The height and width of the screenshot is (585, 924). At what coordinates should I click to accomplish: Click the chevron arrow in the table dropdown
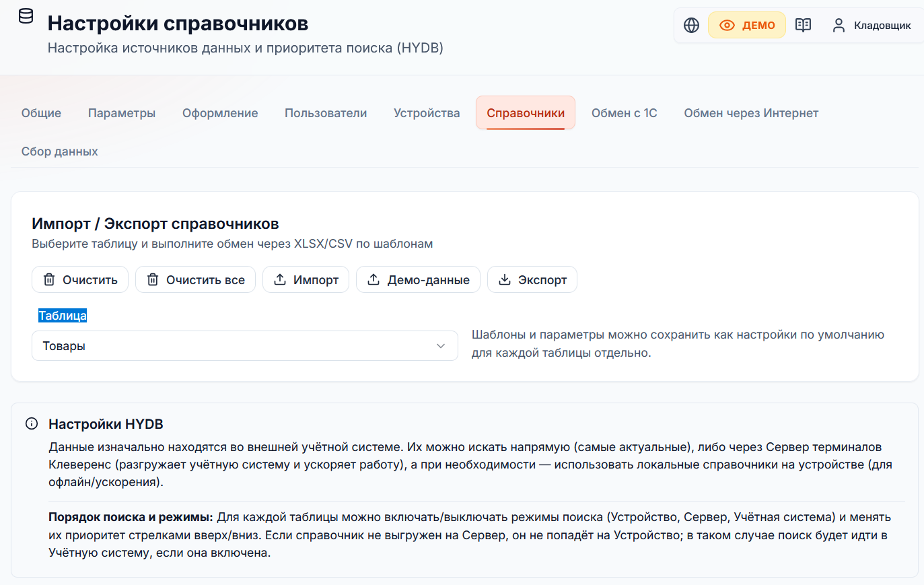[441, 346]
